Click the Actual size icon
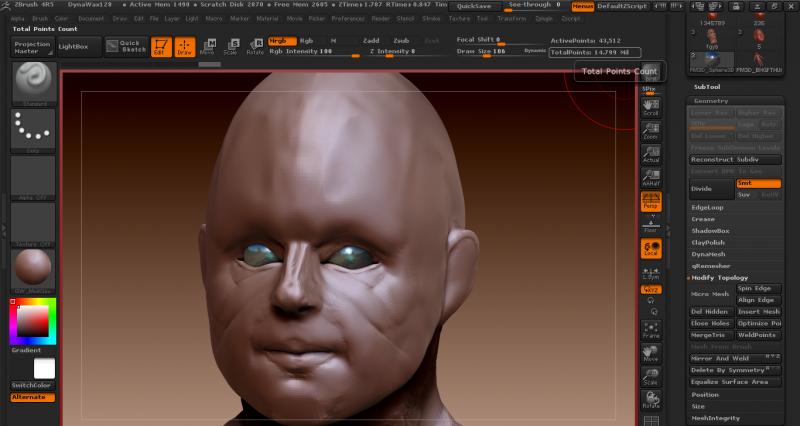 click(651, 155)
